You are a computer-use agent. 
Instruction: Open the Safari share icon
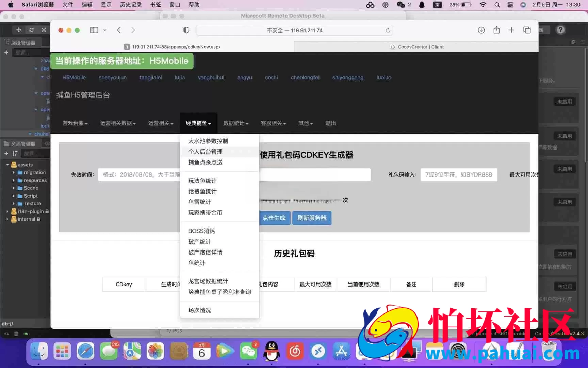coord(496,30)
